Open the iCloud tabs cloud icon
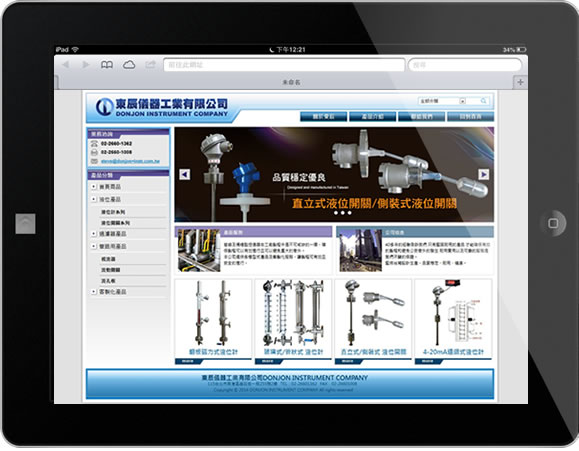Image resolution: width=579 pixels, height=451 pixels. pos(129,65)
